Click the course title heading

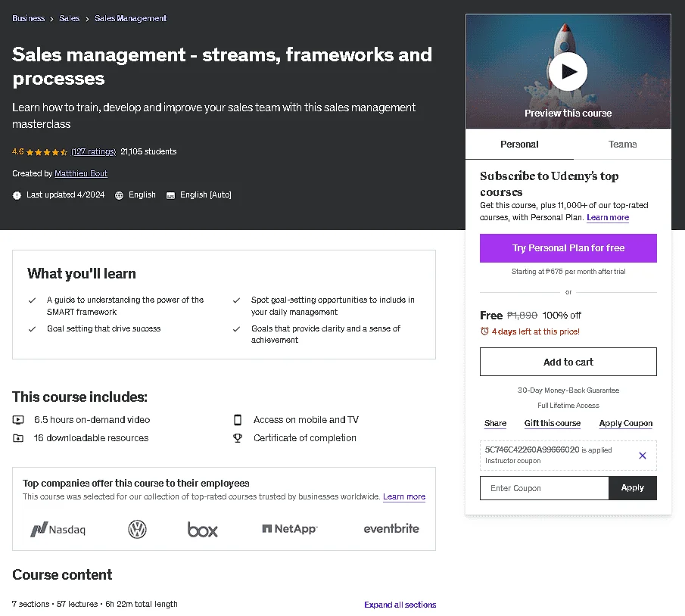point(222,67)
